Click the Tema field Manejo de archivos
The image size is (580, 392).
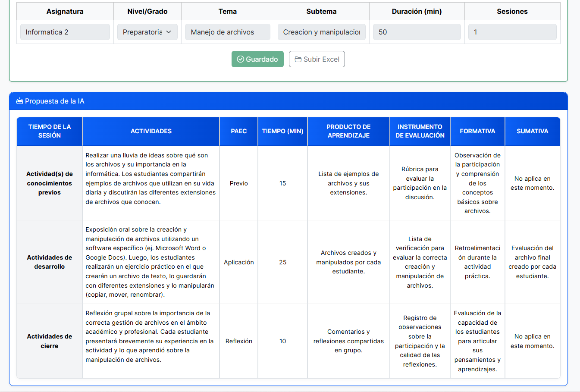coord(227,32)
